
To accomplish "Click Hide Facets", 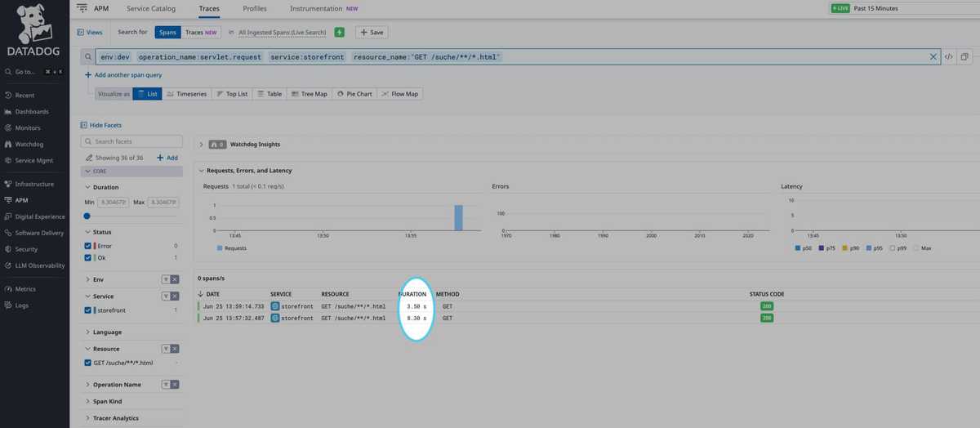I will tap(101, 125).
